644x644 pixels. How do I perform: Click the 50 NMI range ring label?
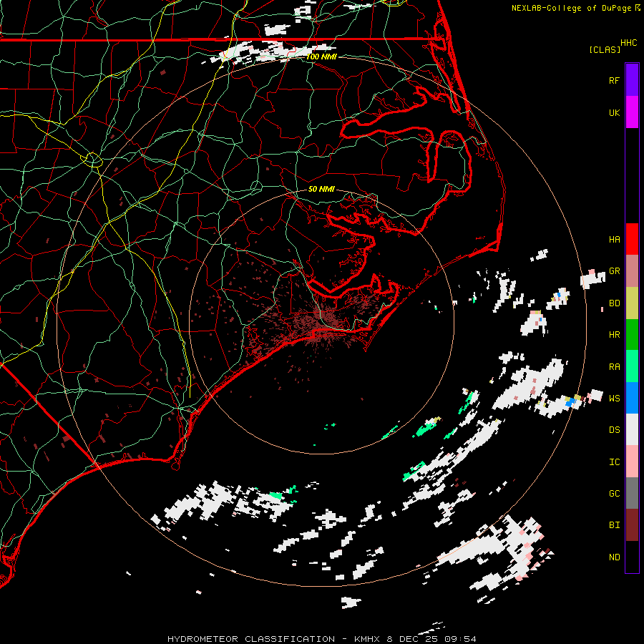coord(321,189)
